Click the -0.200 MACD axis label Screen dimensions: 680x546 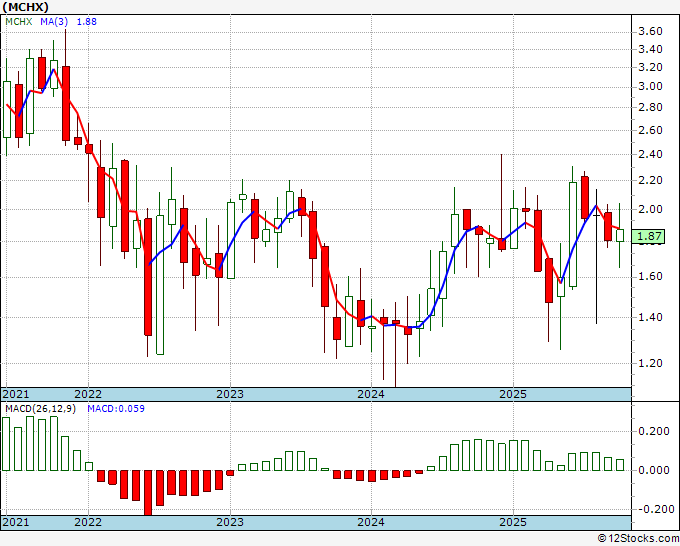(x=651, y=509)
